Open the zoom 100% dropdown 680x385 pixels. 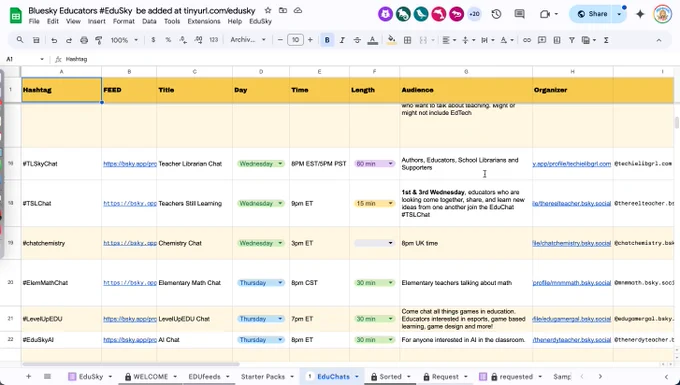tap(124, 40)
